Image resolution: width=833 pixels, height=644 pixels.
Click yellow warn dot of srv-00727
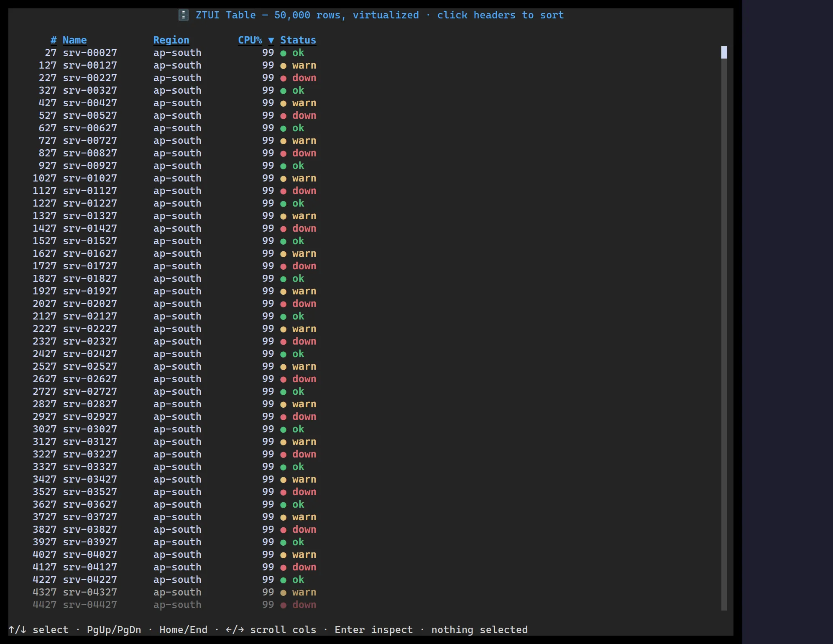point(283,141)
